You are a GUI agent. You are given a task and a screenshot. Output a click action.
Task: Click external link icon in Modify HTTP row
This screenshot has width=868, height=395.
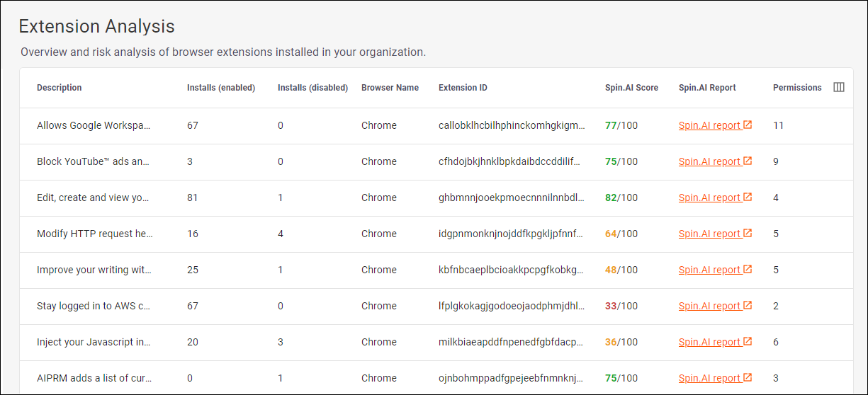point(748,233)
